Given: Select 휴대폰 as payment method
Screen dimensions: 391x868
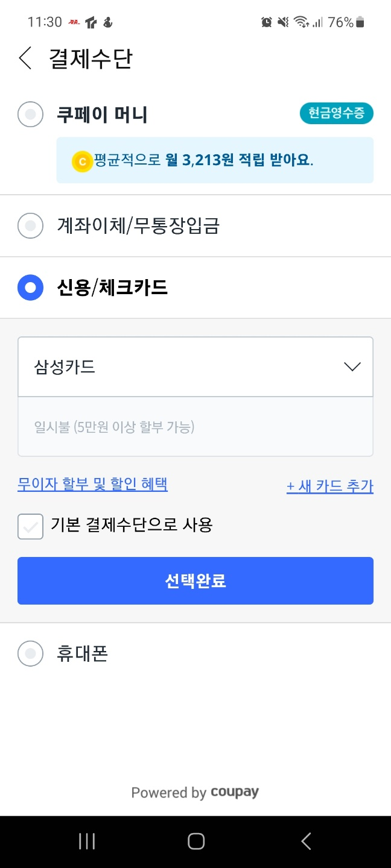Looking at the screenshot, I should pos(30,653).
